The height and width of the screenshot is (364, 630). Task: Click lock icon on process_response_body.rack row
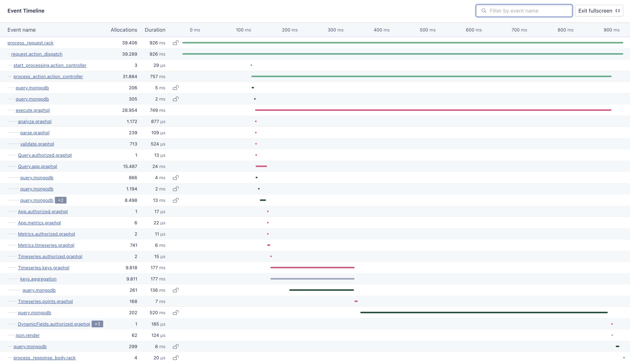176,358
